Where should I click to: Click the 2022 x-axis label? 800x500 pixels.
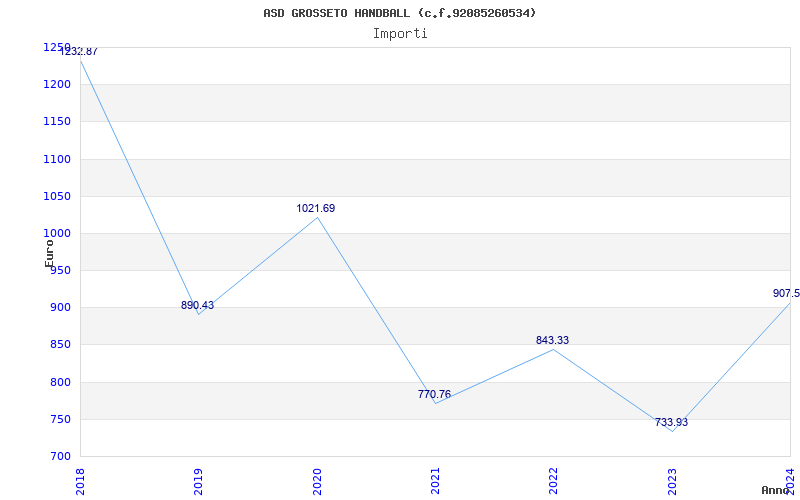pos(554,482)
